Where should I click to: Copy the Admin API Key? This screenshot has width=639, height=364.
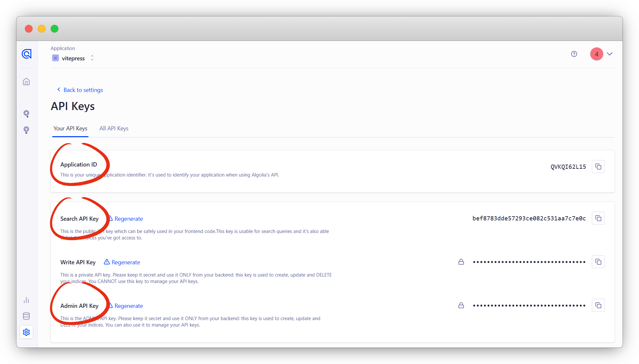tap(598, 305)
